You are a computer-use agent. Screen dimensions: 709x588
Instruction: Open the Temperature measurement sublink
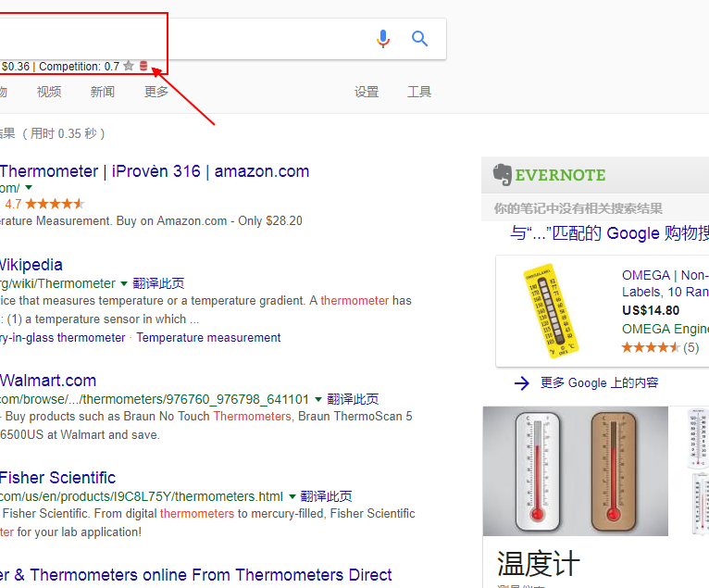tap(208, 338)
